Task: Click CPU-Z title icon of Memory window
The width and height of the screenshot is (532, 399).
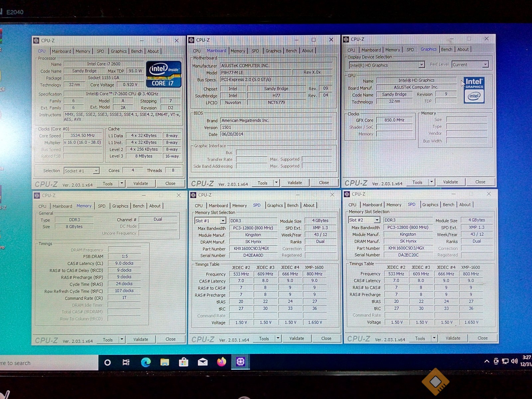Action: [x=37, y=196]
